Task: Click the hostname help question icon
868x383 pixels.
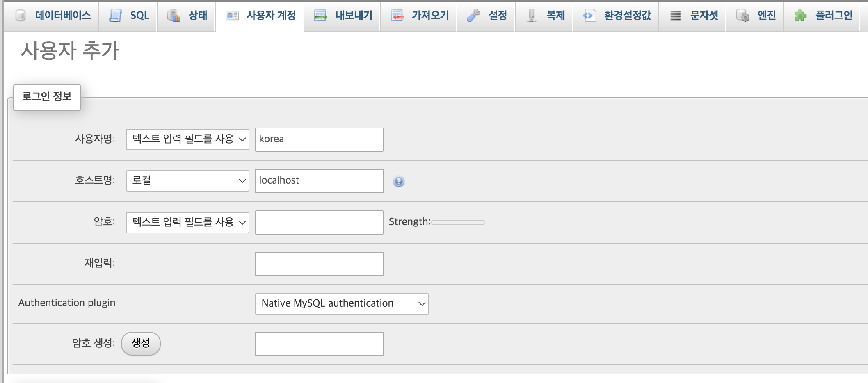Action: click(x=398, y=181)
